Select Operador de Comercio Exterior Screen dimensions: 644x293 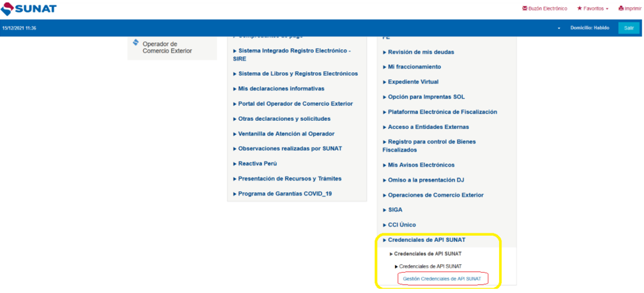pyautogui.click(x=167, y=48)
